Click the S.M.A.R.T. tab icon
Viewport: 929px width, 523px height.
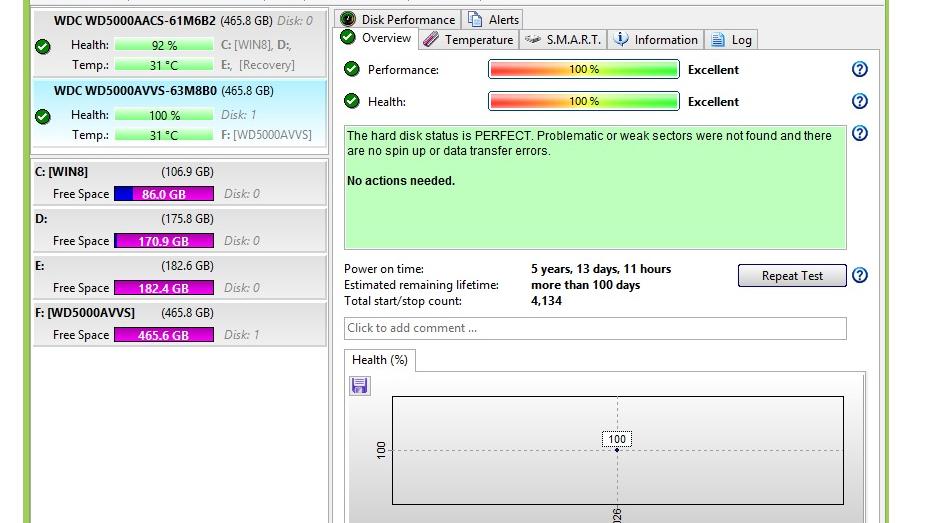532,39
